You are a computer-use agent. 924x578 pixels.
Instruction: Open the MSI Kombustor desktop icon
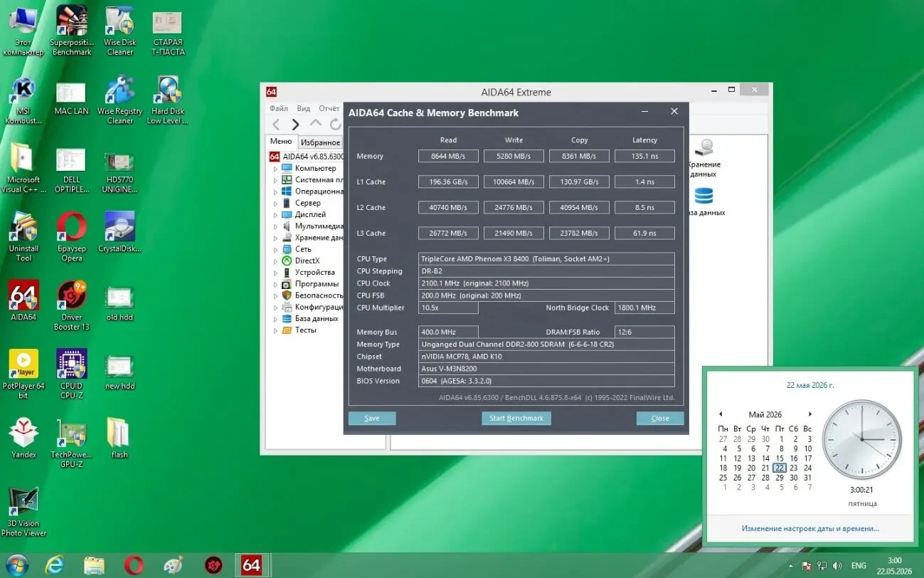coord(23,100)
